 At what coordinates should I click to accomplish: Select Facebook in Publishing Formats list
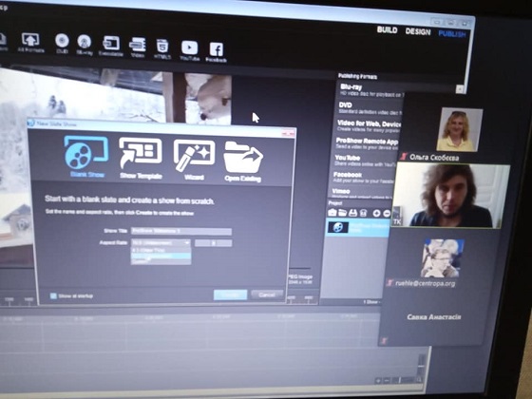click(x=363, y=177)
